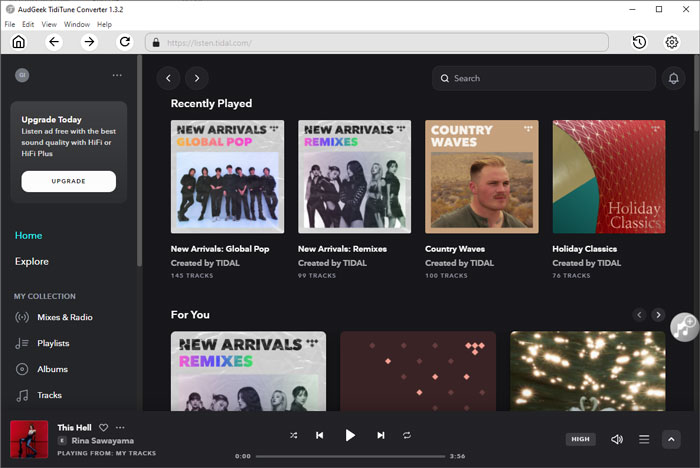Open the File menu

click(10, 25)
